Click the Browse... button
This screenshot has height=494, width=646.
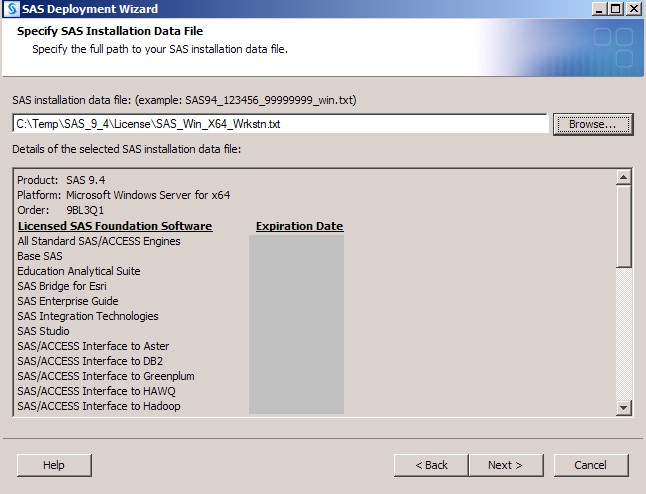click(593, 124)
